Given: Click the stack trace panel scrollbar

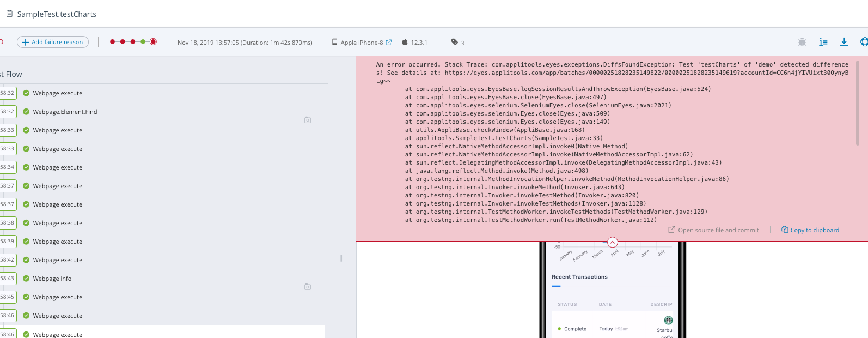Looking at the screenshot, I should tap(858, 104).
